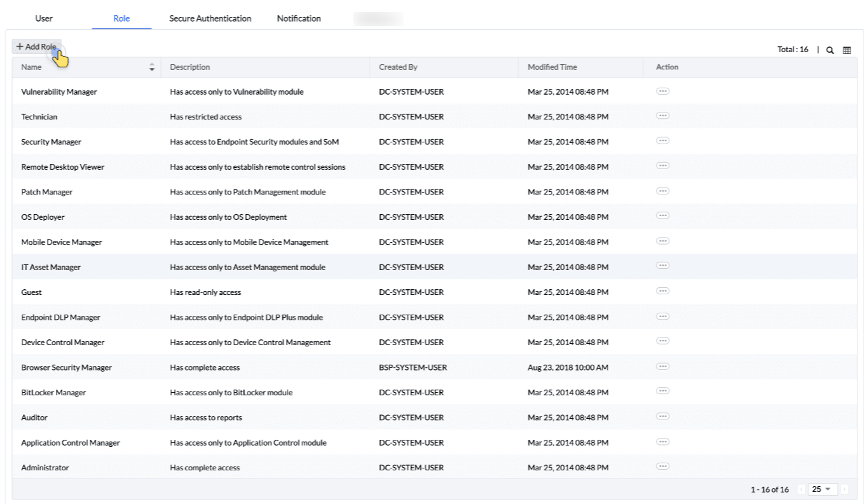Click the Add Role button

pyautogui.click(x=36, y=46)
